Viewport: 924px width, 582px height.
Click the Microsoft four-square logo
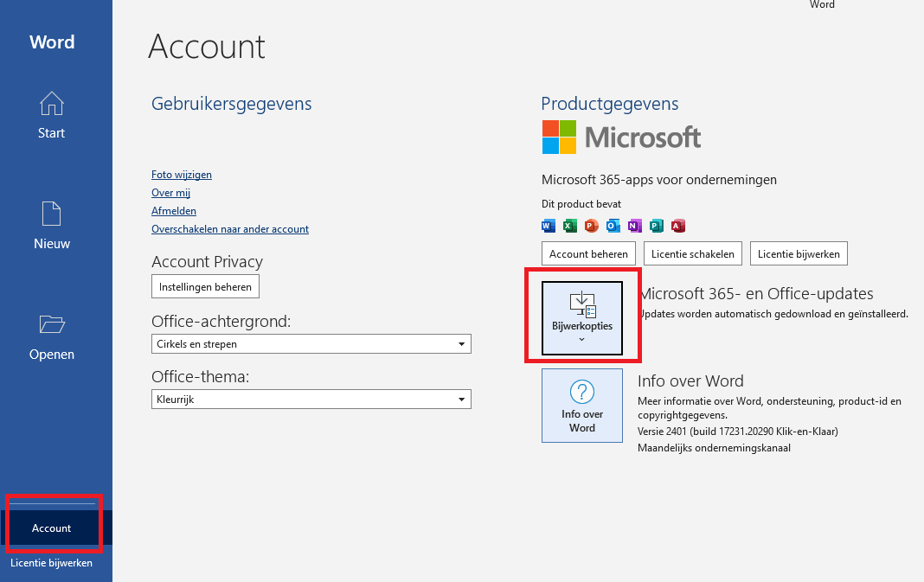pyautogui.click(x=559, y=138)
